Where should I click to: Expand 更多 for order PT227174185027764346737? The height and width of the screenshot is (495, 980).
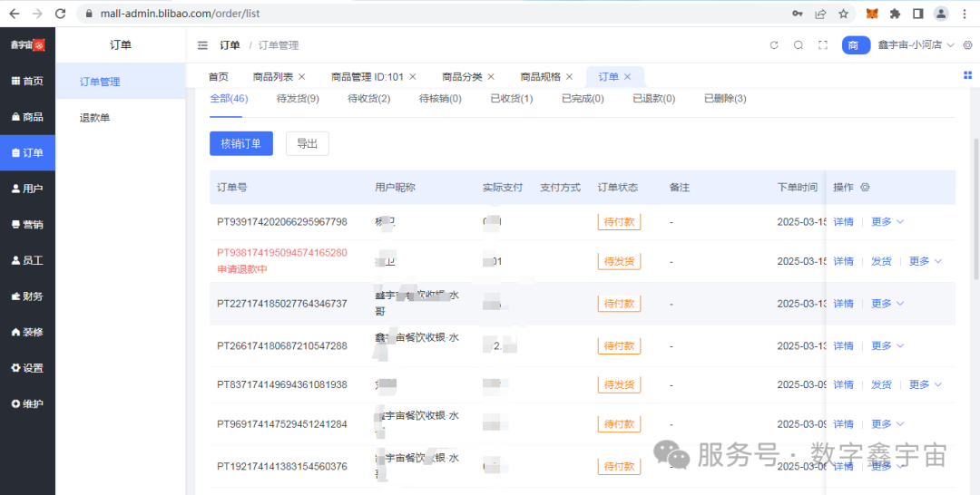pyautogui.click(x=887, y=304)
